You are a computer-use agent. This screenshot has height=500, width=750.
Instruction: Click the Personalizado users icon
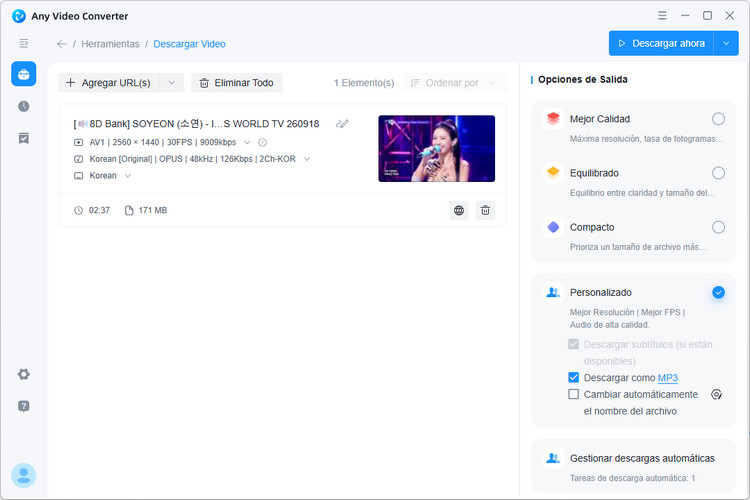(553, 292)
